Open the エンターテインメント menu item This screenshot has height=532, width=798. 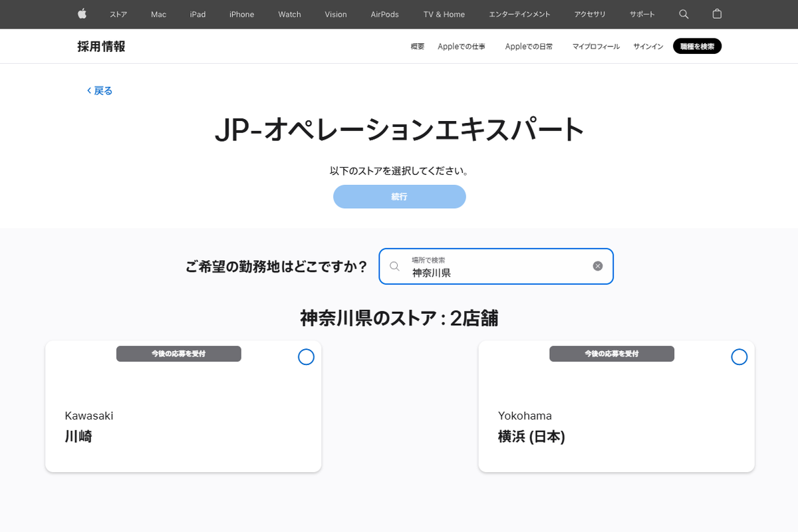point(519,14)
